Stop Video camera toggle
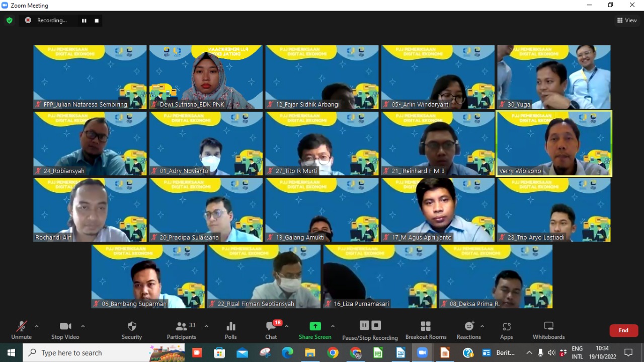This screenshot has height=362, width=644. click(65, 330)
